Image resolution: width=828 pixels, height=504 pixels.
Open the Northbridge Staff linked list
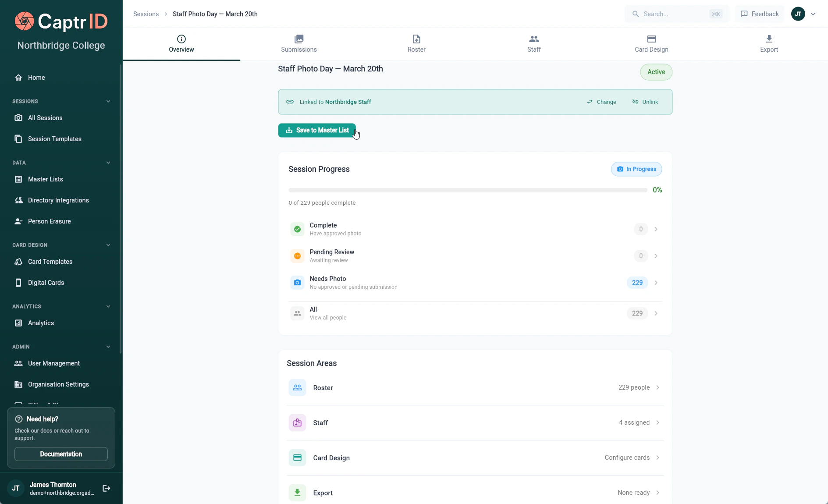pos(348,102)
